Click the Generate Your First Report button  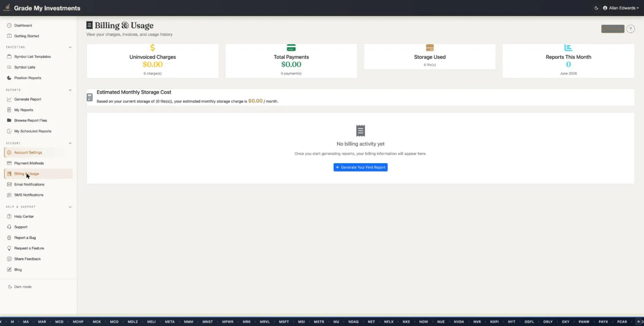tap(361, 167)
